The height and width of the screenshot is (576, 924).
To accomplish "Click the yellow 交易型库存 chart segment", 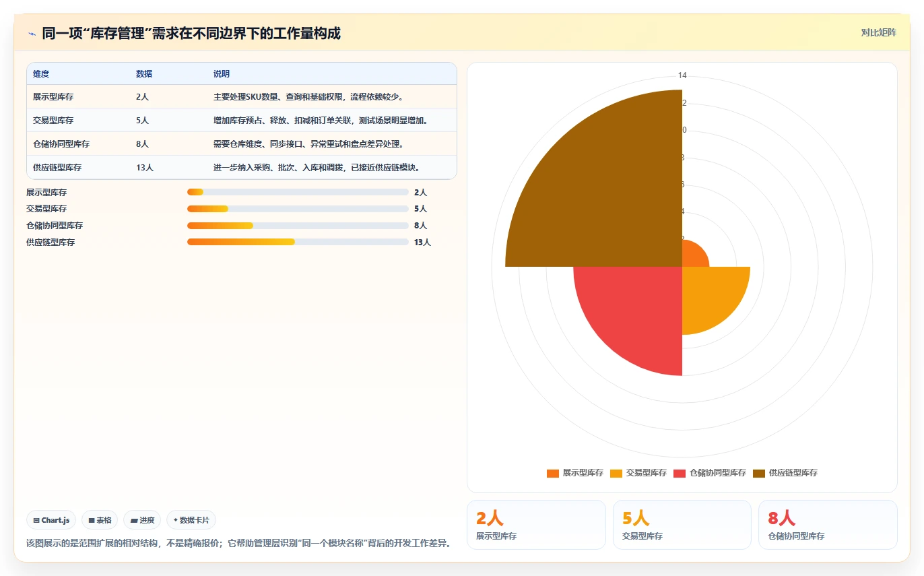I will point(707,293).
